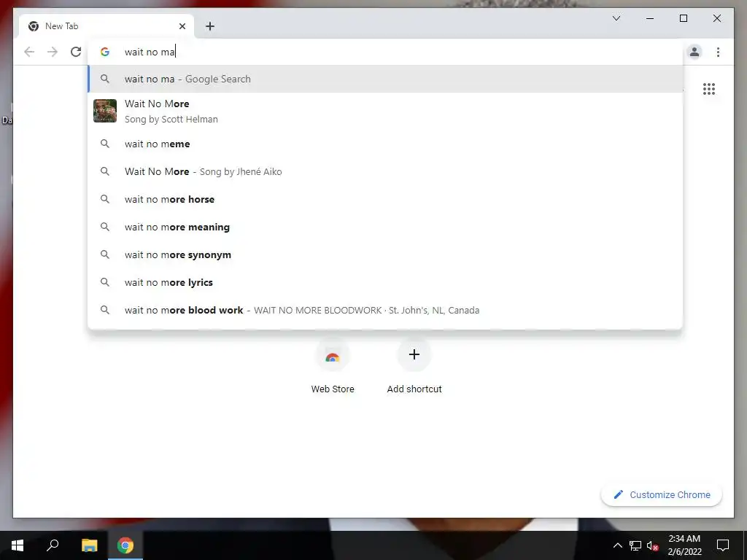Open the Chrome profile avatar icon
This screenshot has height=560, width=747.
694,52
